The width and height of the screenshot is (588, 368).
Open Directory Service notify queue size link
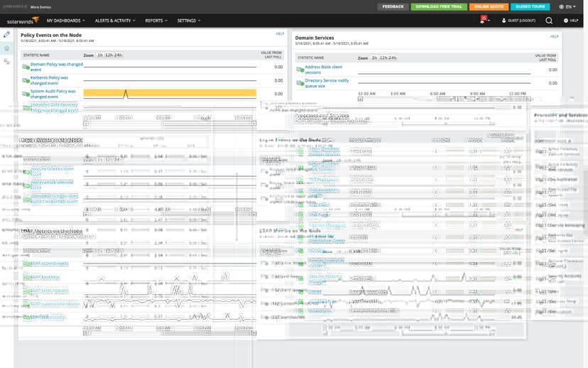pyautogui.click(x=327, y=83)
